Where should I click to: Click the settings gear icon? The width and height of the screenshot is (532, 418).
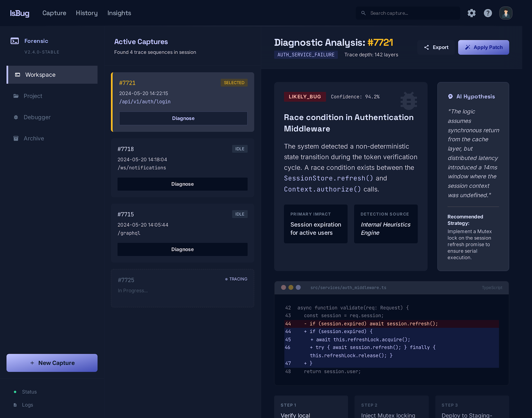471,13
